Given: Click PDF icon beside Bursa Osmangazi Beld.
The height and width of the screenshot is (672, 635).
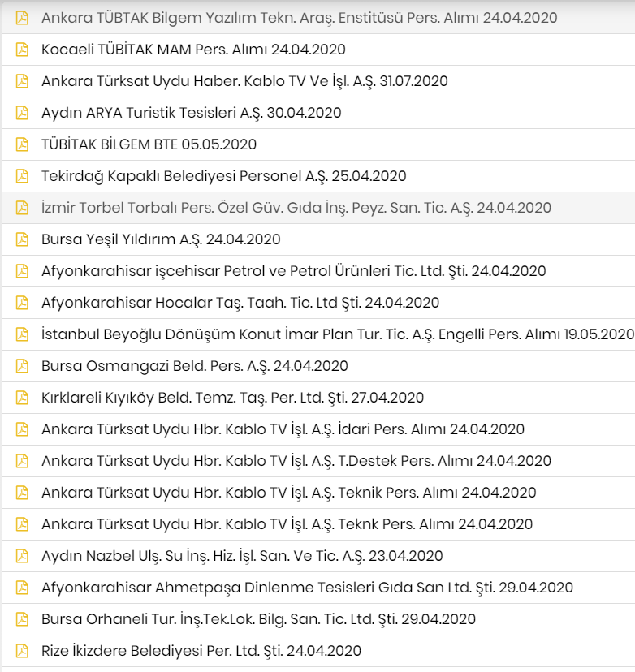Looking at the screenshot, I should [x=22, y=366].
